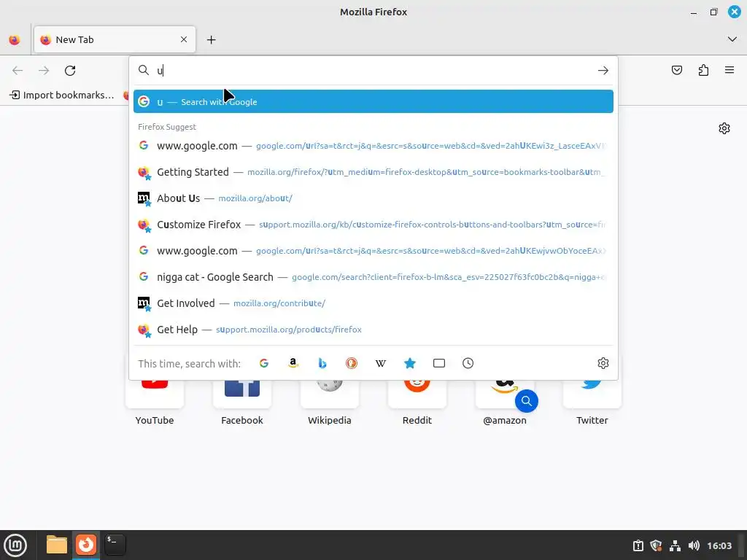This screenshot has height=560, width=747.
Task: Open the network connections tray icon
Action: pyautogui.click(x=675, y=545)
